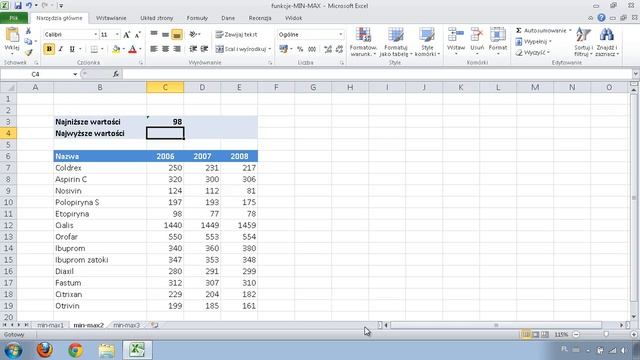Open the font color dropdown arrow

[x=140, y=49]
